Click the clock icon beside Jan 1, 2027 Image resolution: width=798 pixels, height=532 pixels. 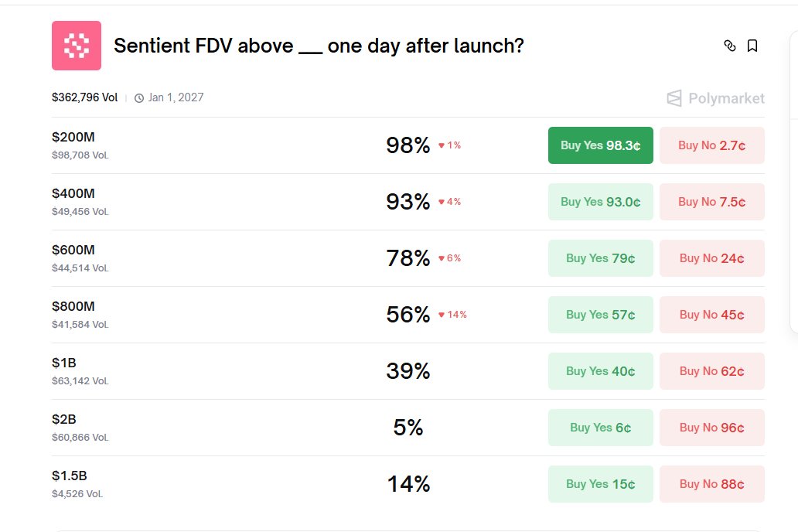coord(139,98)
